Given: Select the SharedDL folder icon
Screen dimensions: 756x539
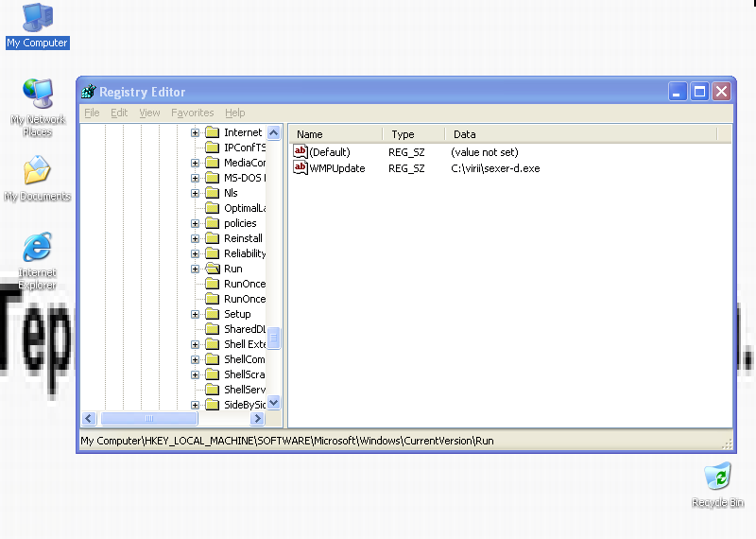Looking at the screenshot, I should coord(212,329).
